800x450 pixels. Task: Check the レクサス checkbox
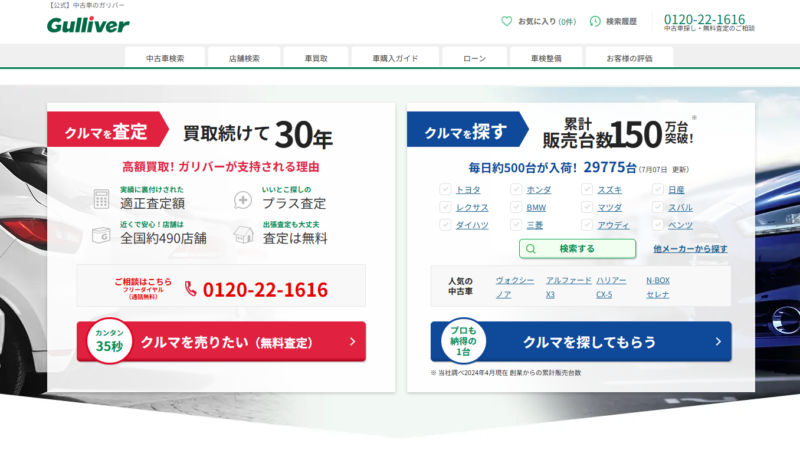[x=445, y=207]
